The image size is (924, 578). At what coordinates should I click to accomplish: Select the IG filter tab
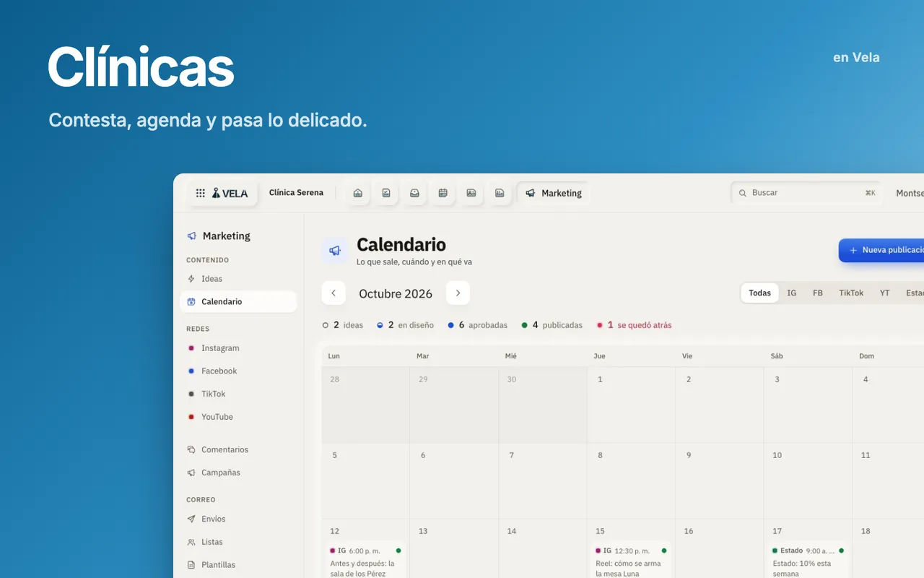[x=792, y=293]
